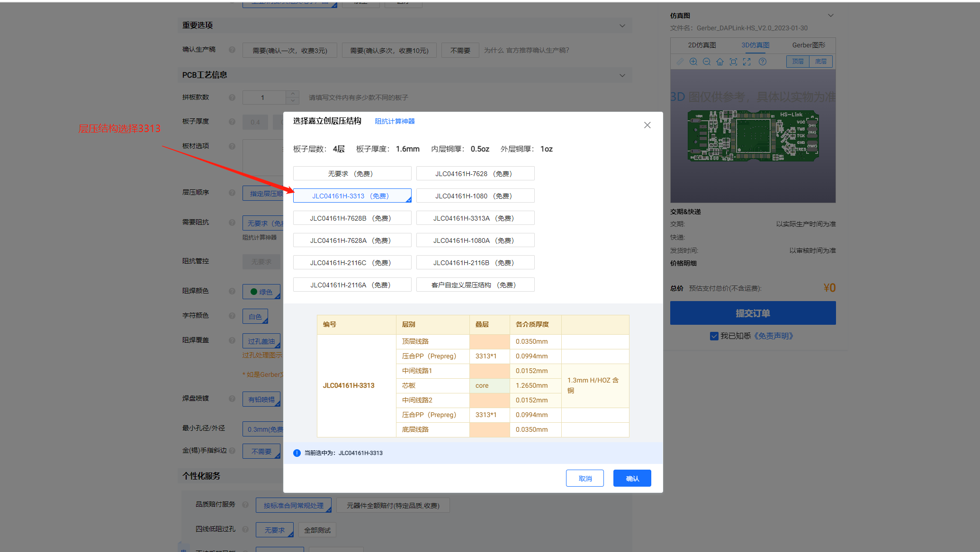Click help icon next to 层压顺序
Viewport: 980px width, 552px height.
tap(232, 193)
